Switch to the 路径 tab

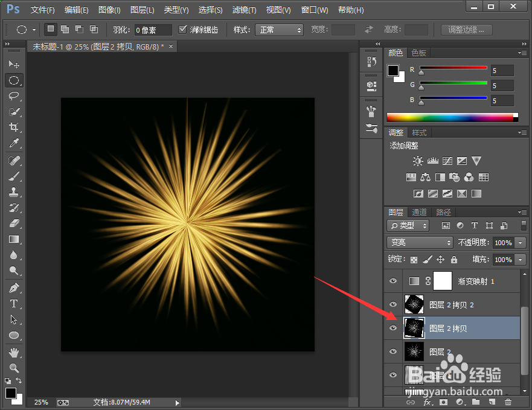click(443, 212)
